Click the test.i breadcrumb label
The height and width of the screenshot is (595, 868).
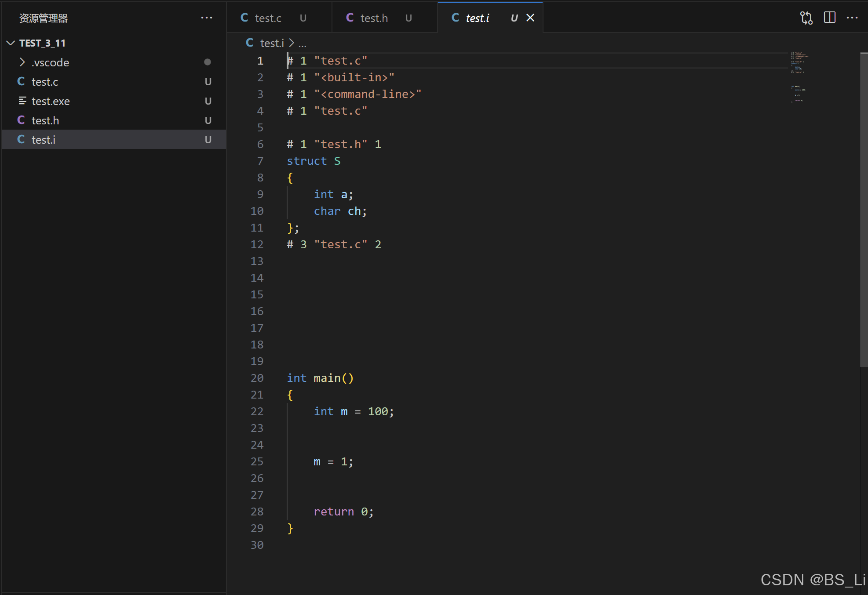coord(271,43)
